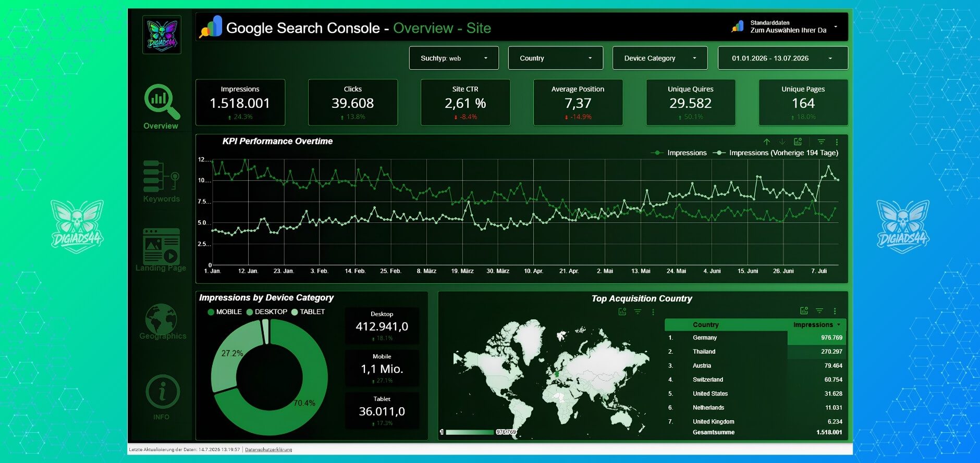Click the Site CTR 2,61 % scorecard
The image size is (980, 463).
[465, 102]
